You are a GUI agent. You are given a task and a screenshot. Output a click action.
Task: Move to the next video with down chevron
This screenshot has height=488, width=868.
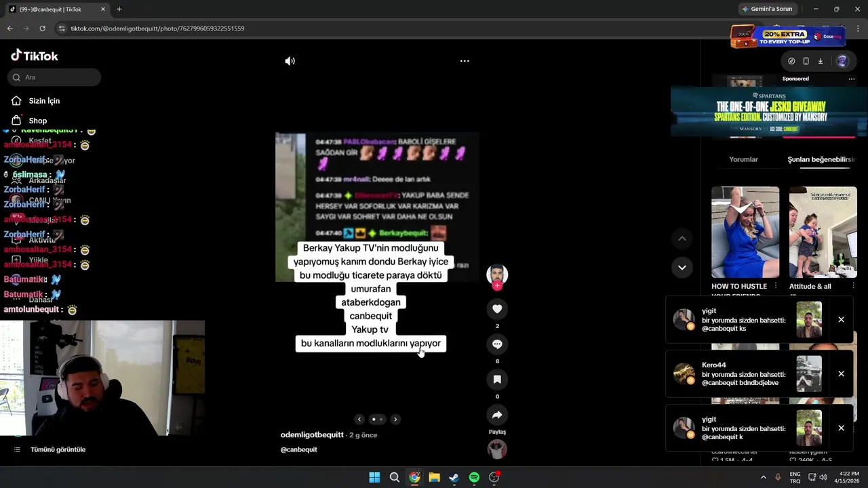[x=682, y=268]
